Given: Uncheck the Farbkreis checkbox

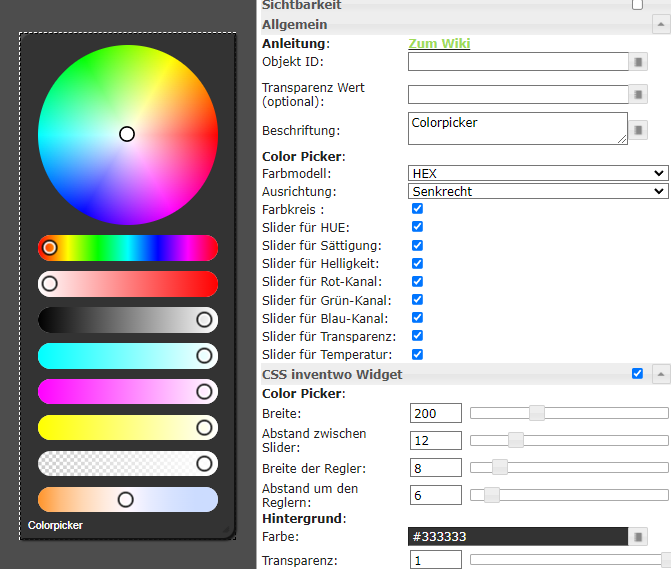Looking at the screenshot, I should (x=417, y=209).
